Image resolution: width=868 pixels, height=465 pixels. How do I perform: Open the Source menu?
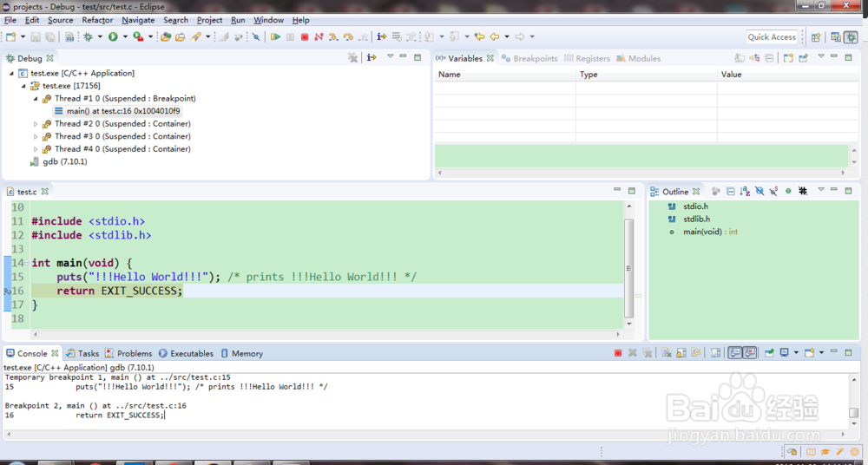click(61, 20)
